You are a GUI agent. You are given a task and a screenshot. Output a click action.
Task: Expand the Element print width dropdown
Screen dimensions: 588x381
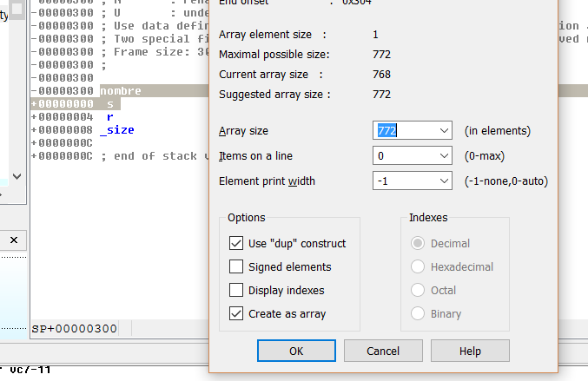click(x=444, y=181)
